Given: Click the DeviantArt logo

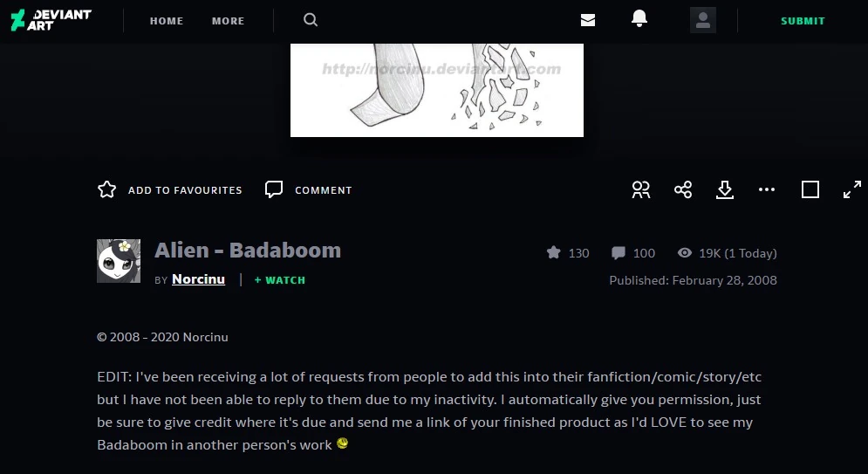Looking at the screenshot, I should tap(50, 20).
